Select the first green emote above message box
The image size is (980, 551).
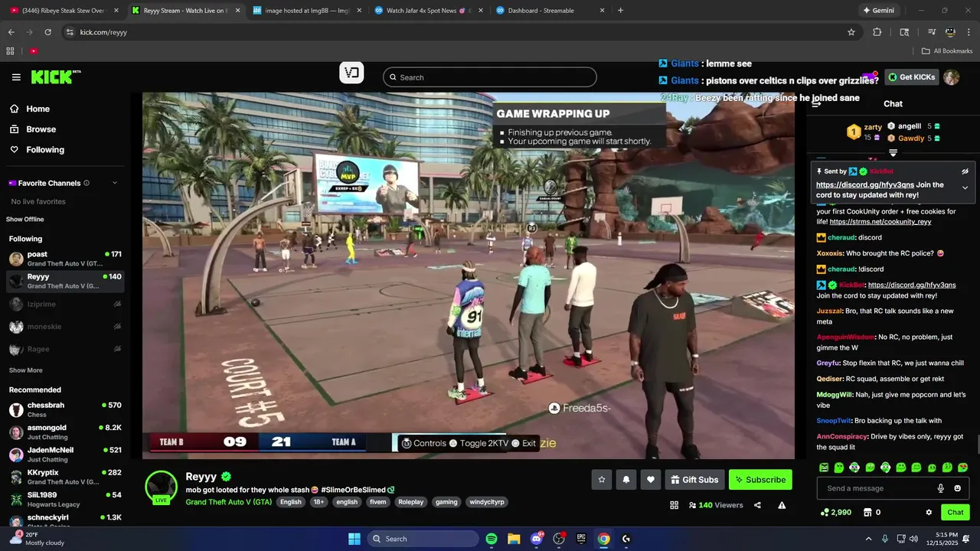click(x=824, y=468)
